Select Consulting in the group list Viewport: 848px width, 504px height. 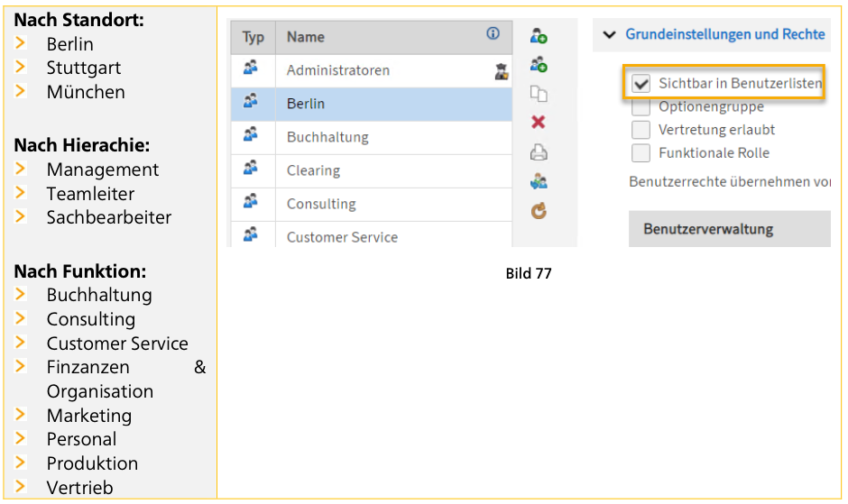click(321, 205)
